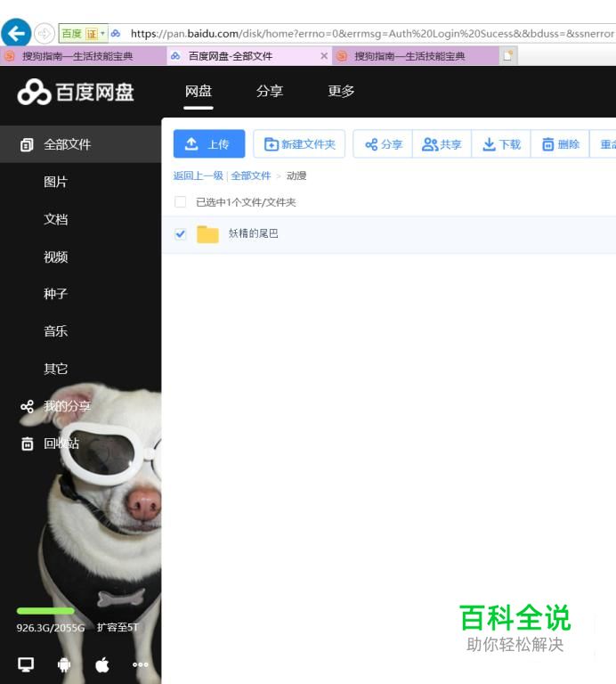Click the trash icon beside 回收站
This screenshot has width=616, height=684.
coord(27,444)
